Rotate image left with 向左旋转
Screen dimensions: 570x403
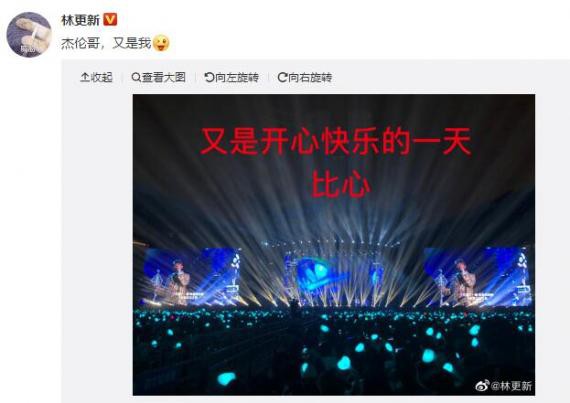click(232, 77)
